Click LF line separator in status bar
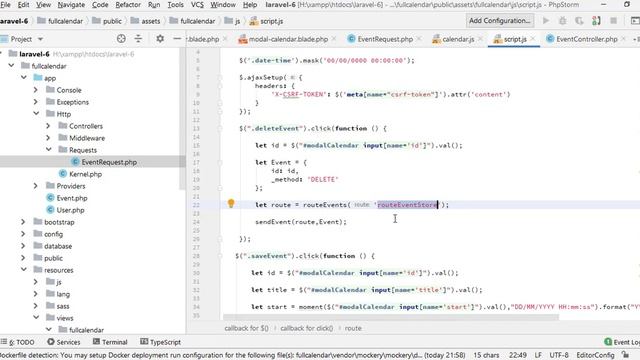This screenshot has width=640, height=360. click(538, 355)
